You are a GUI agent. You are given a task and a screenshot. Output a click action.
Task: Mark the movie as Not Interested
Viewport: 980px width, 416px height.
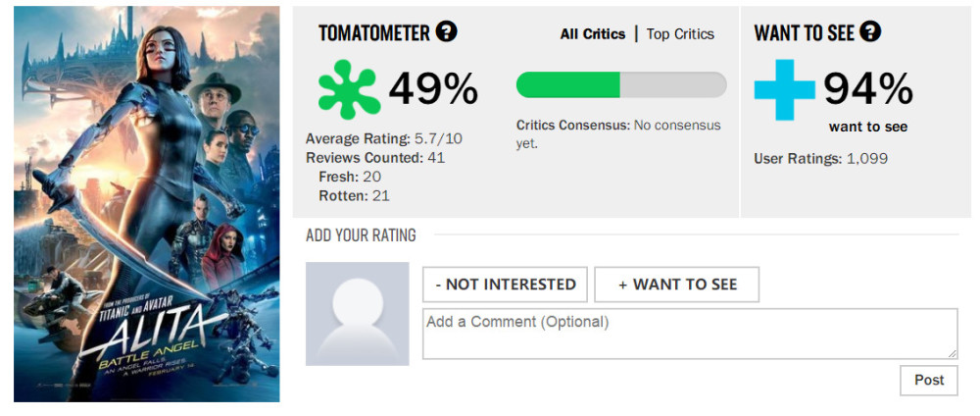point(505,285)
